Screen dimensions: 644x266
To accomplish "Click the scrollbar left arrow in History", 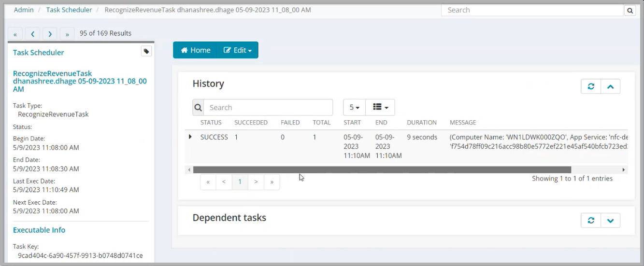I will coord(188,170).
